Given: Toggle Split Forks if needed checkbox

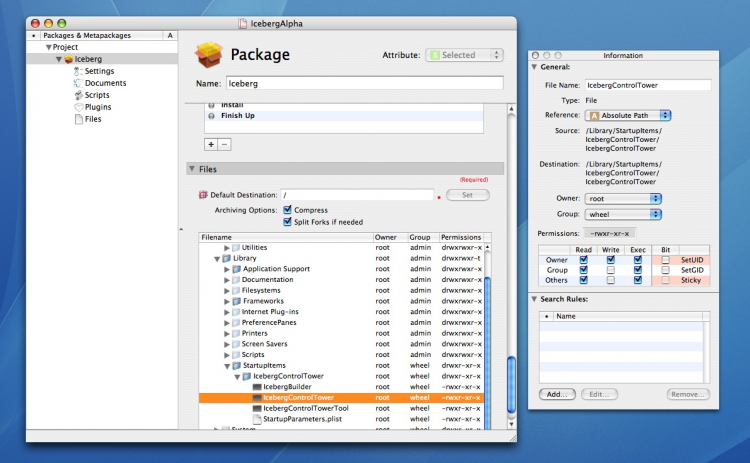Looking at the screenshot, I should click(x=287, y=221).
